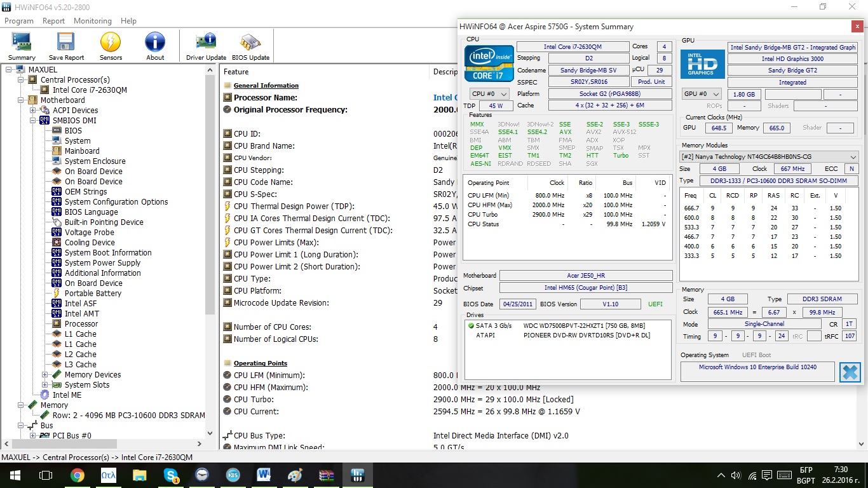Click the Intel HD Graphics logo

click(x=702, y=64)
